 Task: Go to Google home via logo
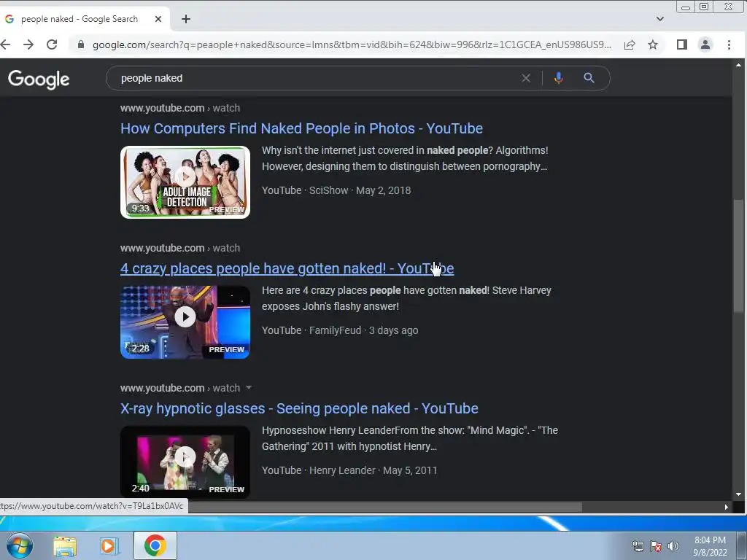tap(39, 79)
